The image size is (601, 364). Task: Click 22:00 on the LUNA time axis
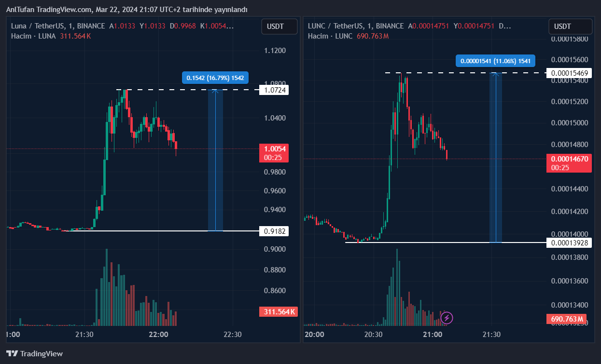[x=158, y=335]
